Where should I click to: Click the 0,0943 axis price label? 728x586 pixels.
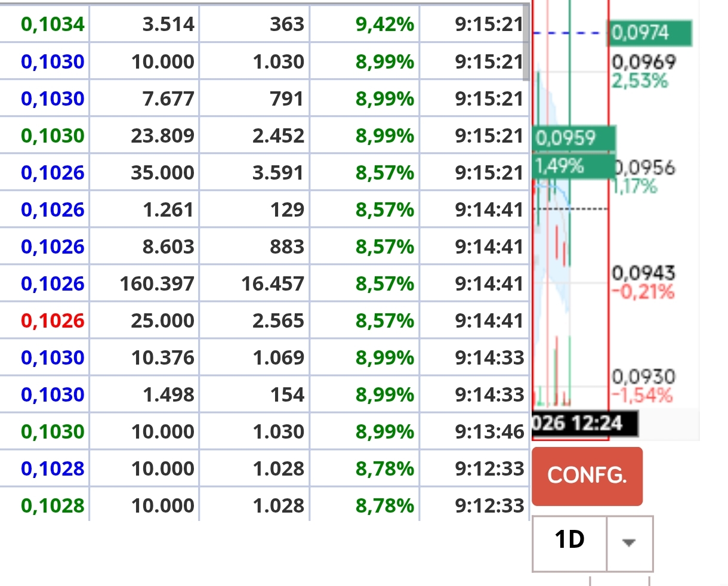(644, 273)
